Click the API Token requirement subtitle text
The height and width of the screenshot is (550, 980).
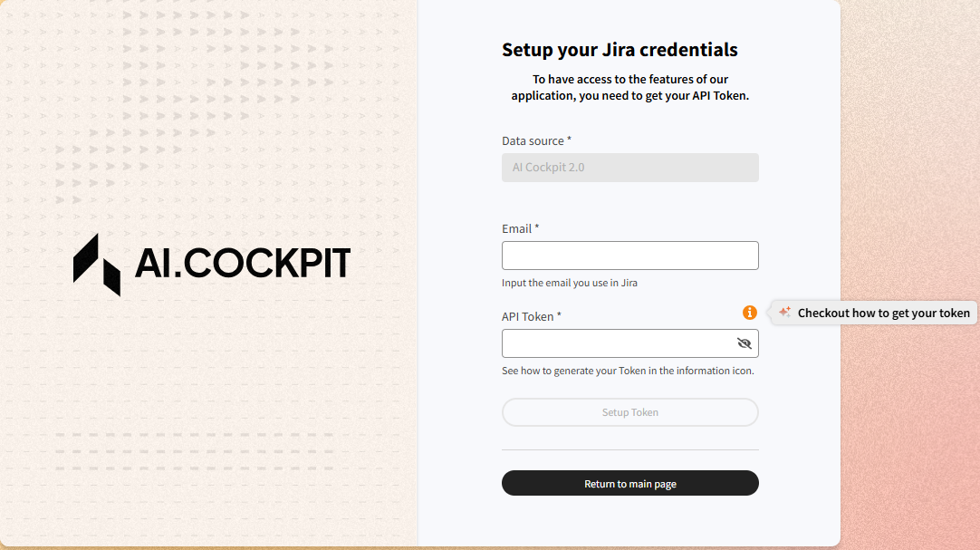point(629,88)
